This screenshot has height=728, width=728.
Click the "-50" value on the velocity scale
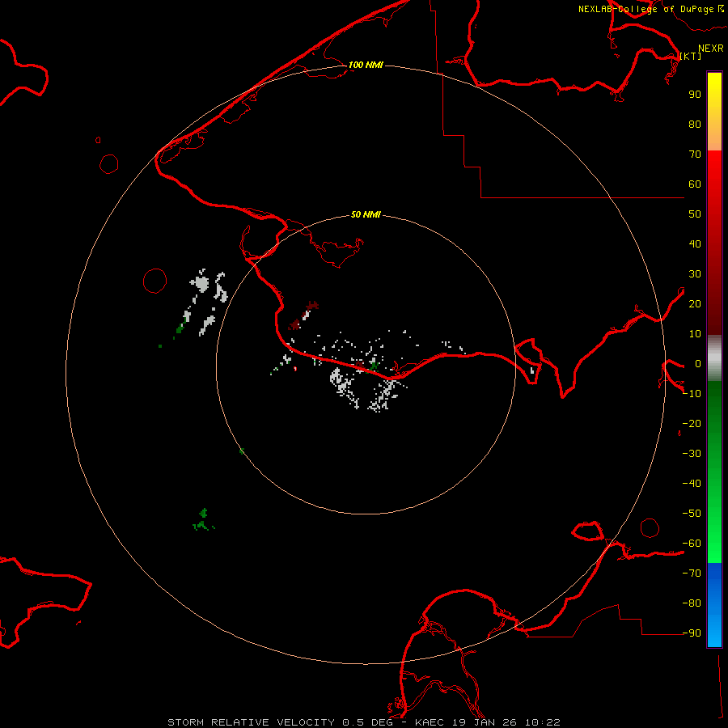[692, 513]
